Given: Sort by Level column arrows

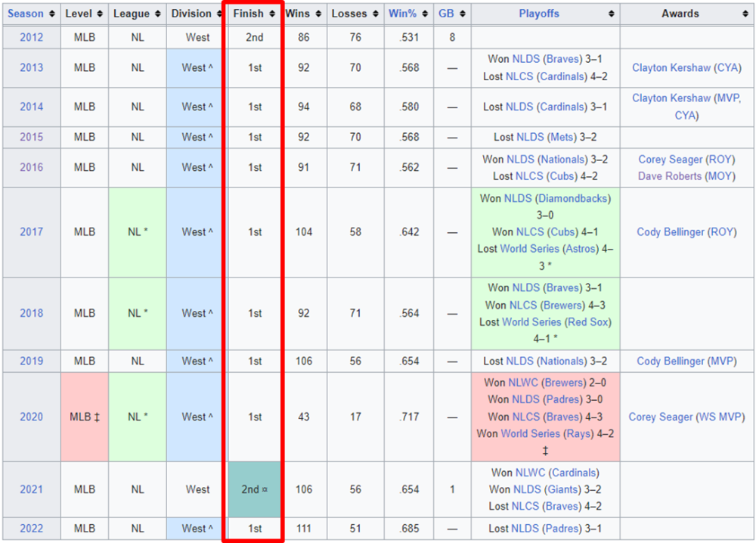Looking at the screenshot, I should click(x=100, y=14).
